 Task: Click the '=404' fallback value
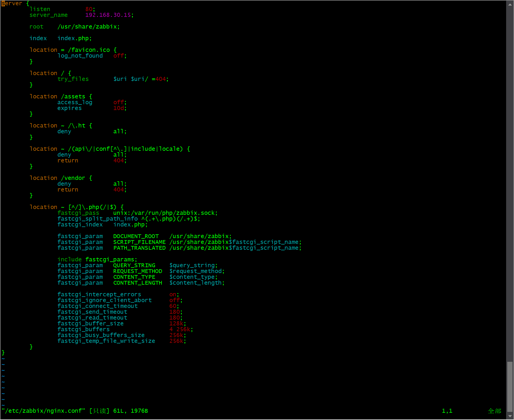159,79
